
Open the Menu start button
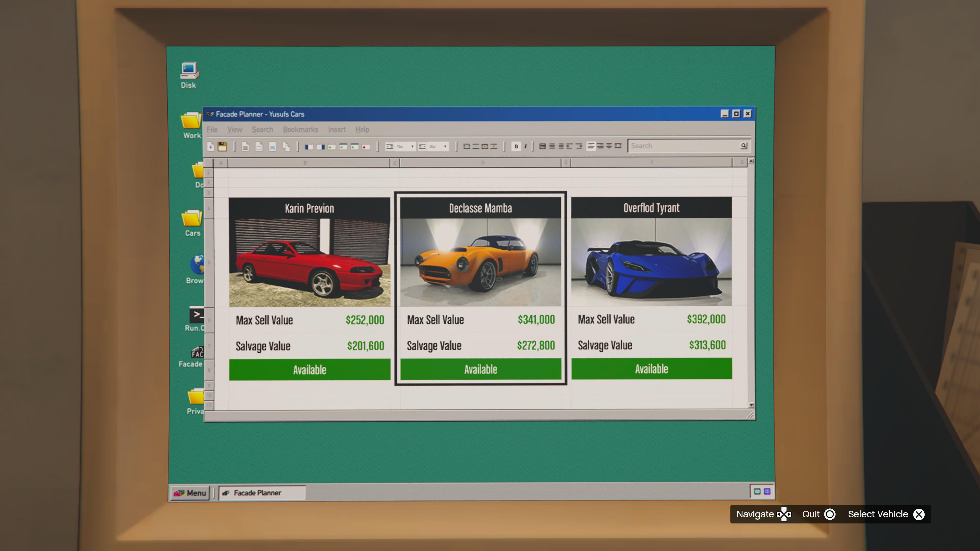pyautogui.click(x=190, y=493)
